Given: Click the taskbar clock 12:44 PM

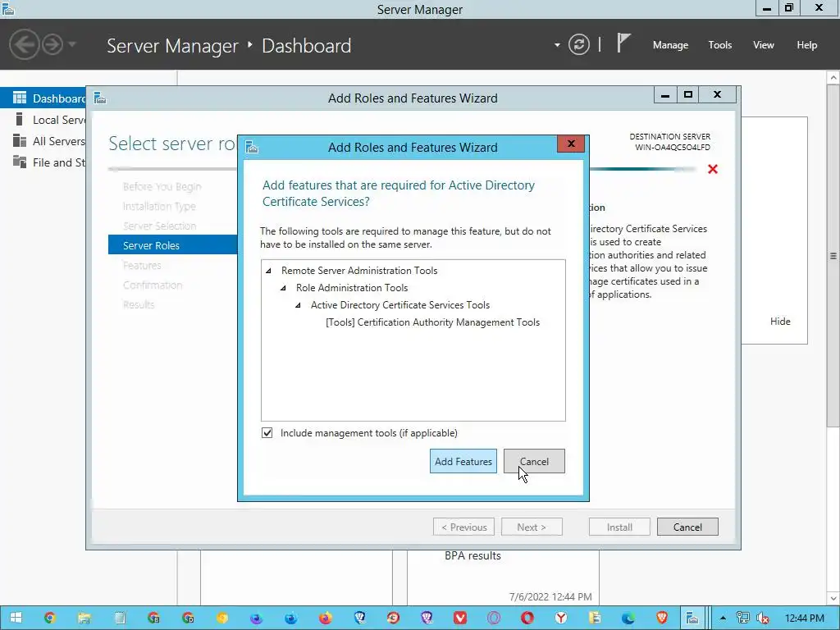Looking at the screenshot, I should (805, 618).
